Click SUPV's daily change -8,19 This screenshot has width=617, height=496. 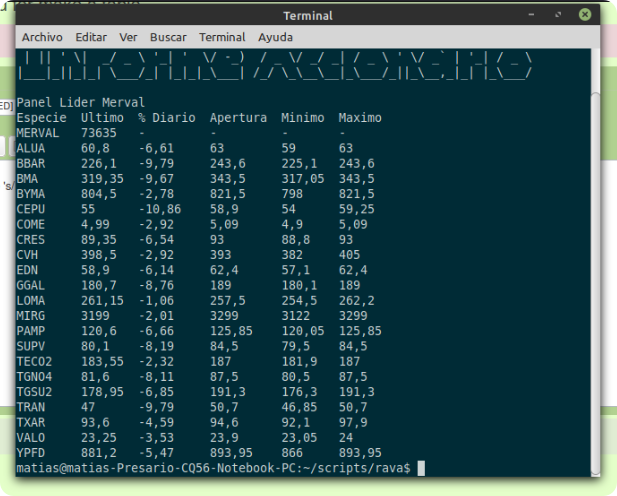click(156, 346)
